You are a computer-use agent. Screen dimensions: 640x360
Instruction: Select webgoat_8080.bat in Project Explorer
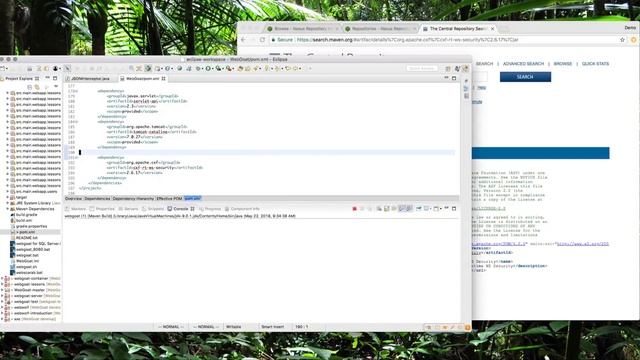click(x=33, y=249)
